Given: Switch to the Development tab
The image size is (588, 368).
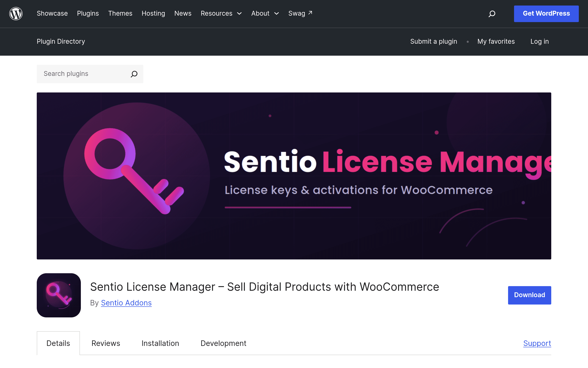Looking at the screenshot, I should [223, 343].
